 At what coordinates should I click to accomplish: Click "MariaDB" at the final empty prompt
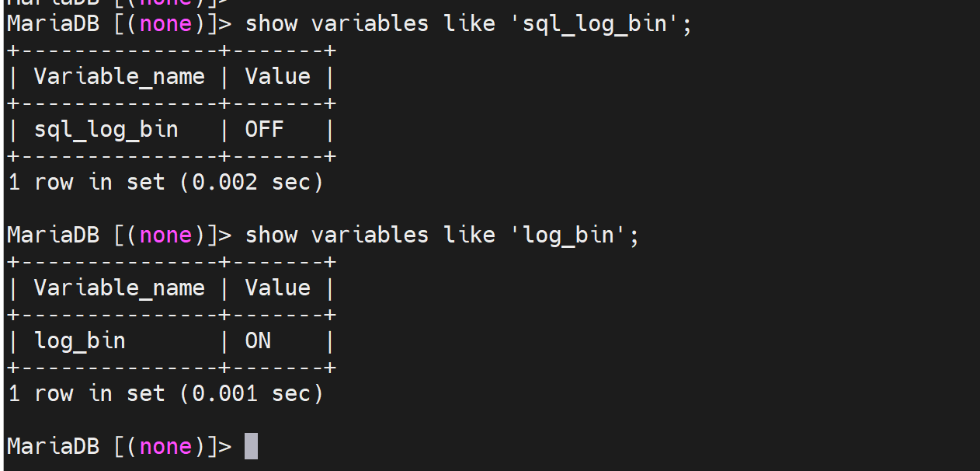coord(53,446)
